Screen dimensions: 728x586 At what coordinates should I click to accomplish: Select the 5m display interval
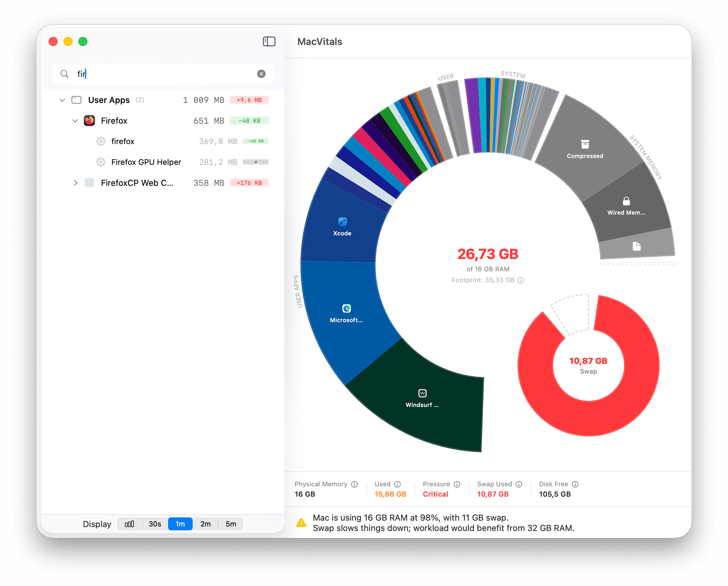[x=231, y=524]
